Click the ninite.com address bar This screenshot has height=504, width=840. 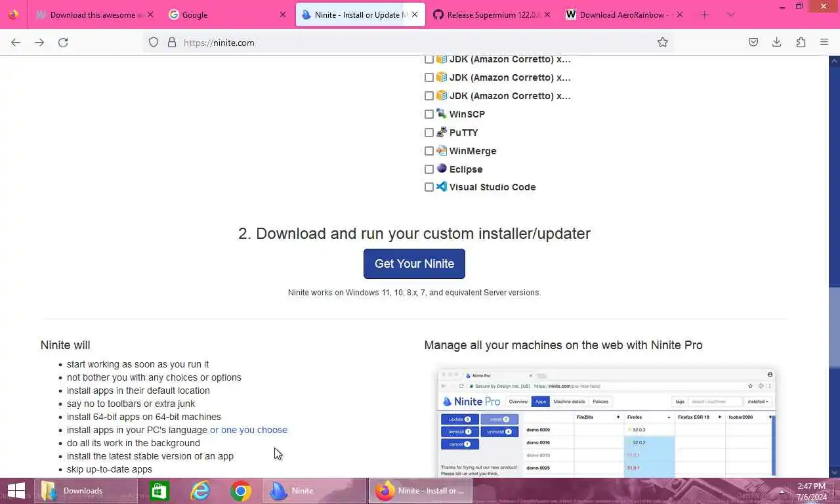click(407, 42)
